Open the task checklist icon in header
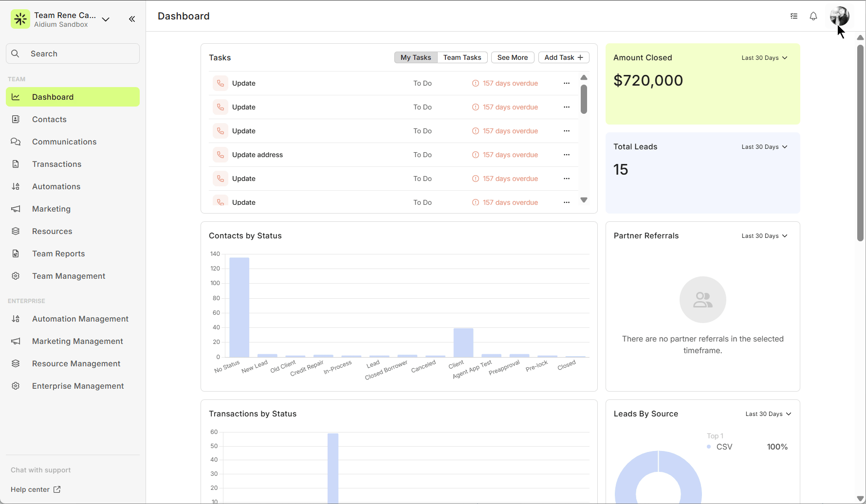Viewport: 866px width, 504px height. (x=793, y=16)
